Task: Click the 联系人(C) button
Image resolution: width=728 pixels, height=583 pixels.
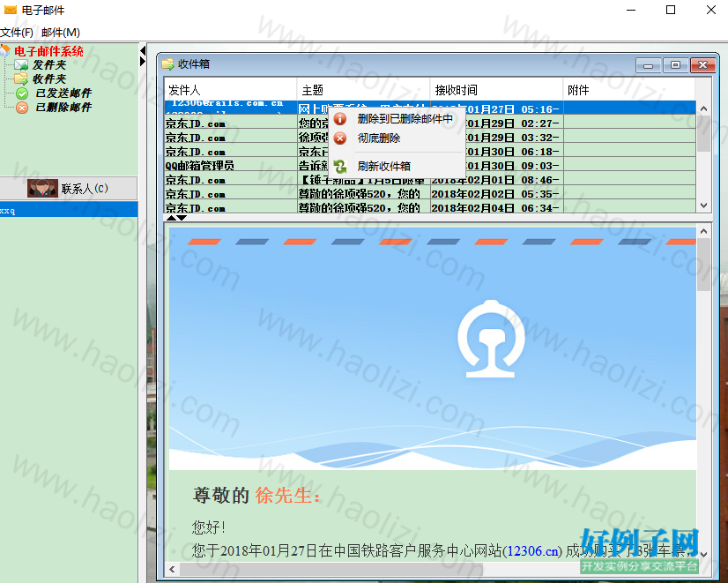Action: [x=69, y=188]
